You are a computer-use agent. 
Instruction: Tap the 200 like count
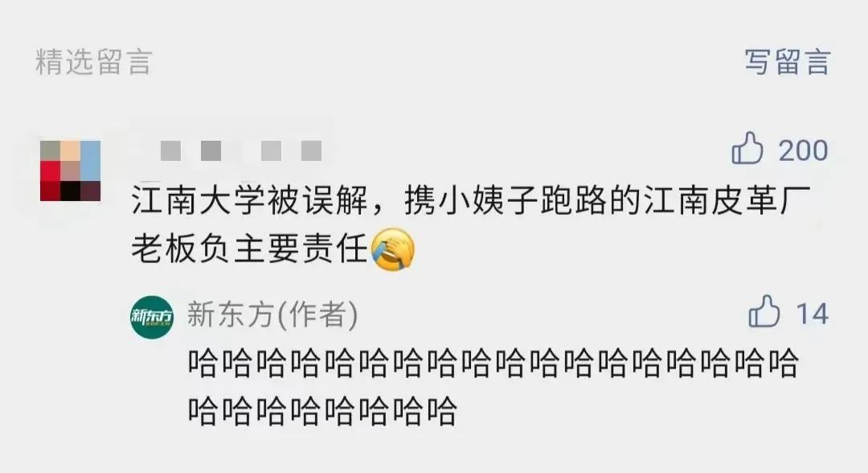click(x=803, y=150)
